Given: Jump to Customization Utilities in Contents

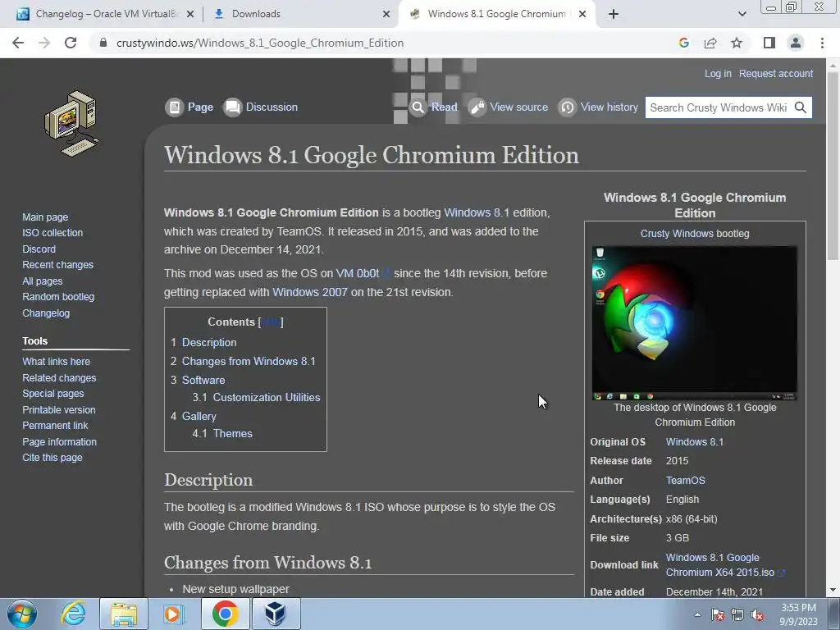Looking at the screenshot, I should 267,398.
